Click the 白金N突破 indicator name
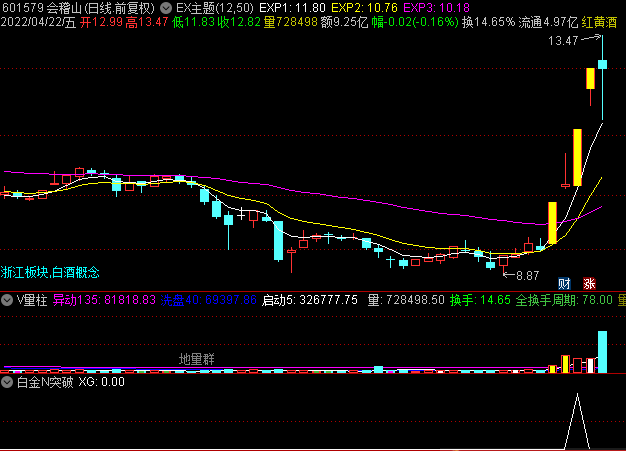 45,382
